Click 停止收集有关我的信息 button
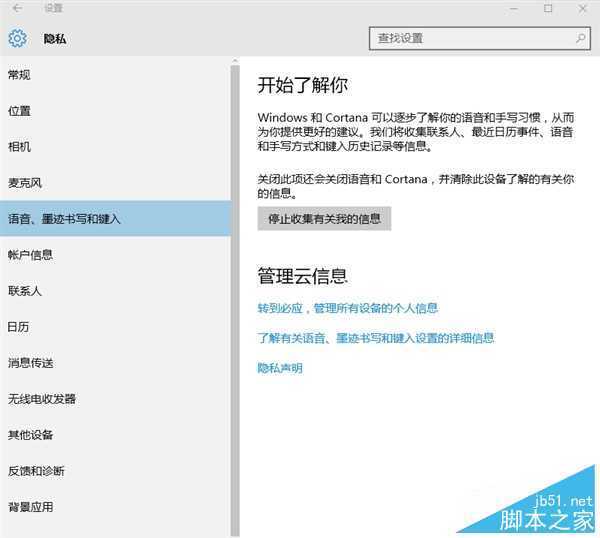 coord(324,219)
